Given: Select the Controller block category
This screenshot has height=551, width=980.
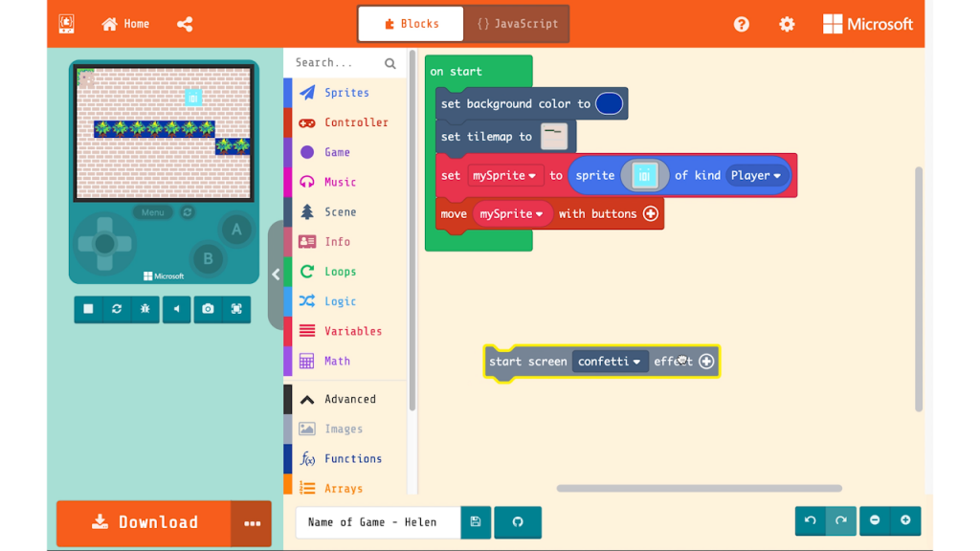Looking at the screenshot, I should click(x=356, y=122).
